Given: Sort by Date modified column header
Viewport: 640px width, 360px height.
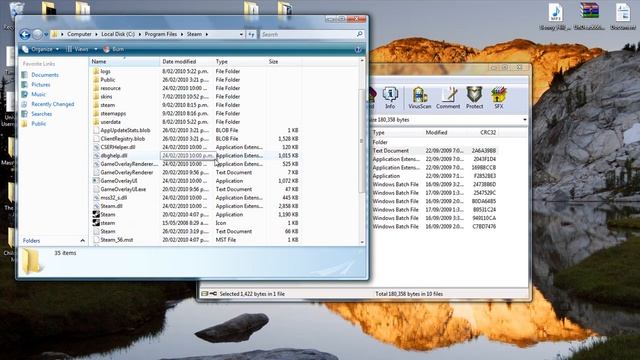Looking at the screenshot, I should pos(187,62).
